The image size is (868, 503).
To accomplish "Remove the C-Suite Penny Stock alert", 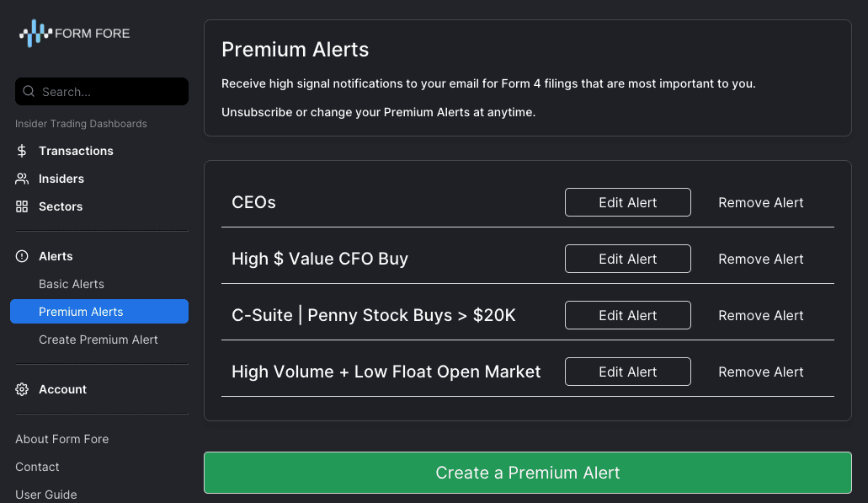I will point(760,315).
